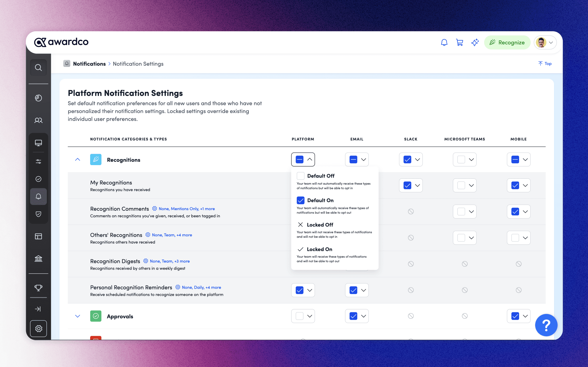Toggle Personal Recognition Reminders Platform checkbox
Image resolution: width=588 pixels, height=367 pixels.
point(299,290)
